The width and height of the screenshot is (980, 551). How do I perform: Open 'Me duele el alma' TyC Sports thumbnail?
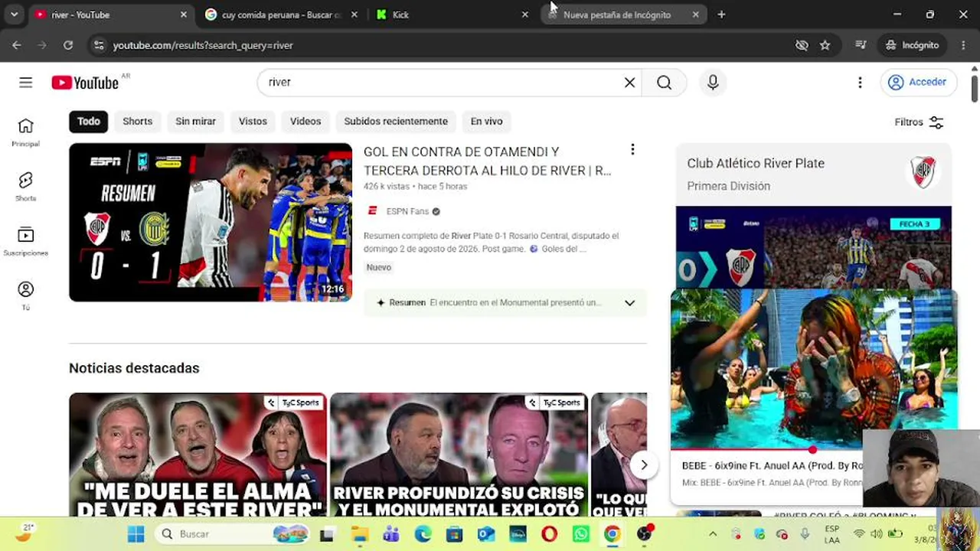coord(198,455)
